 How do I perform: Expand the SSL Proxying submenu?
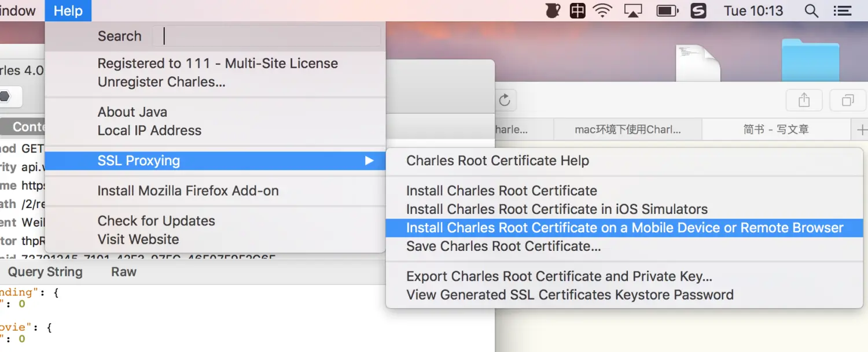point(215,161)
